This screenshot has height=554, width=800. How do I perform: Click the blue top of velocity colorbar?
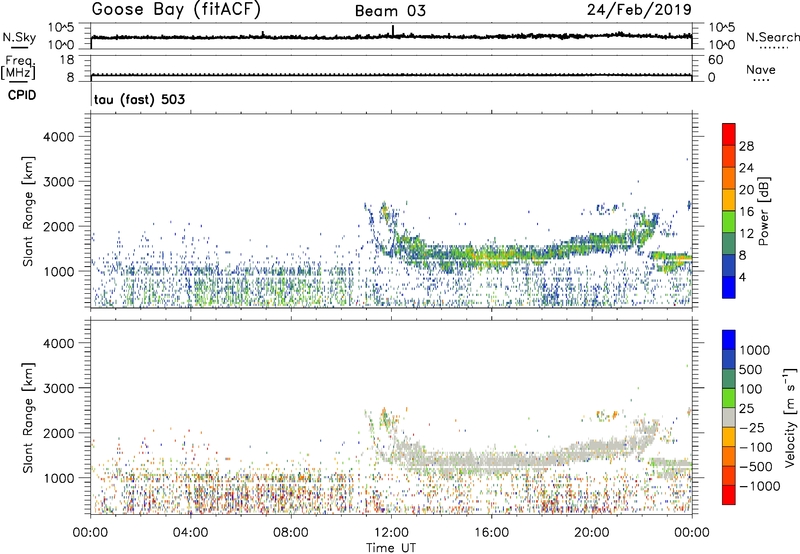pos(729,340)
